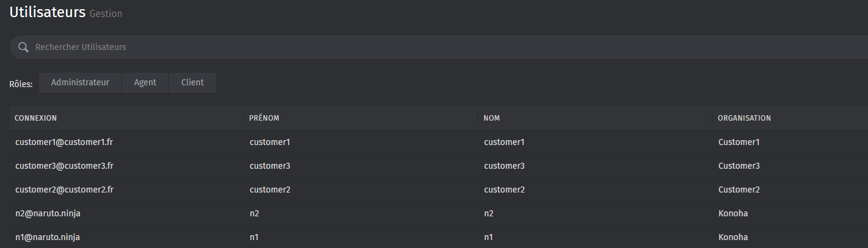Click the customer3 first name cell
868x248 pixels.
coord(270,166)
